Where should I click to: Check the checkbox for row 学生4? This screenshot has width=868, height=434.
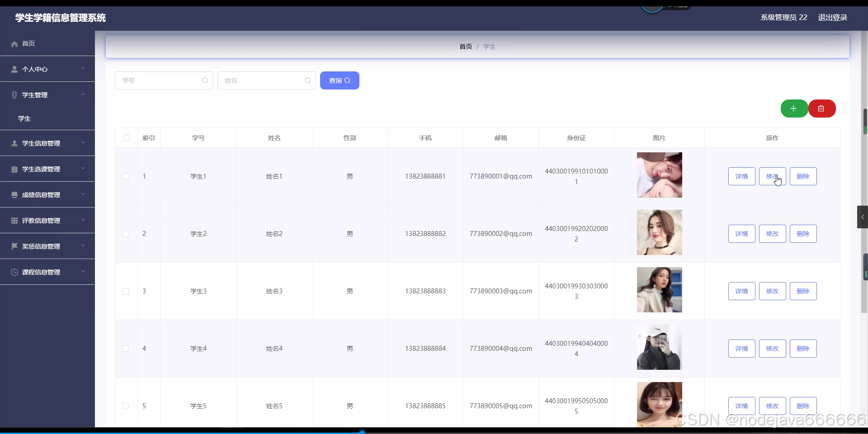[126, 349]
